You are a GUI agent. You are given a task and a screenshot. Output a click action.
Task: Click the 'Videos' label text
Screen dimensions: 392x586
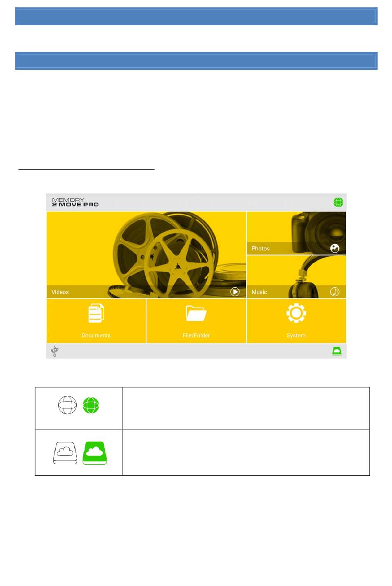(60, 292)
